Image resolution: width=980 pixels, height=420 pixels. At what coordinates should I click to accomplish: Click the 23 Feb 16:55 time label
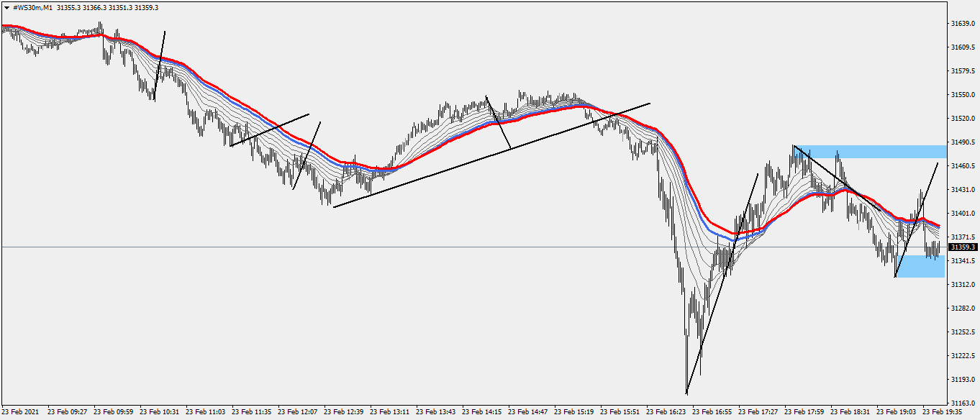(712, 413)
